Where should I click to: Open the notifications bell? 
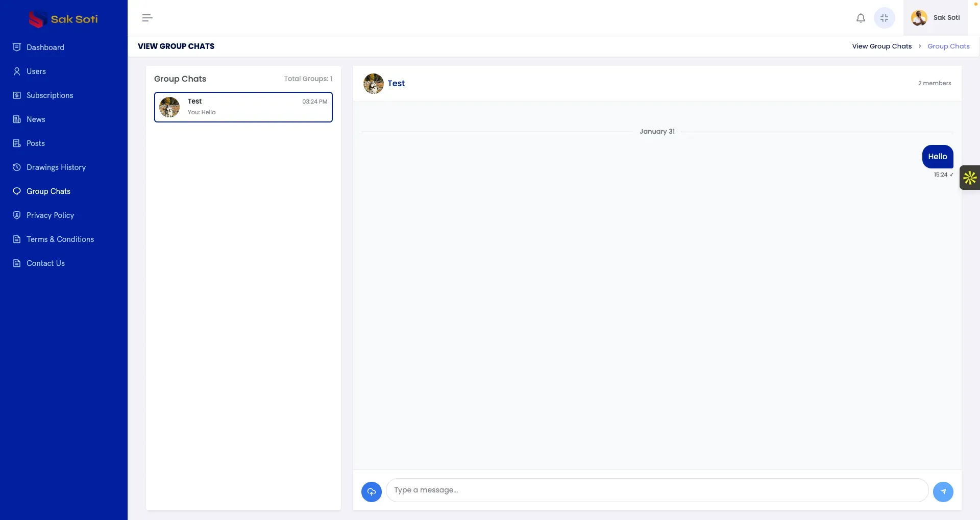pos(861,18)
